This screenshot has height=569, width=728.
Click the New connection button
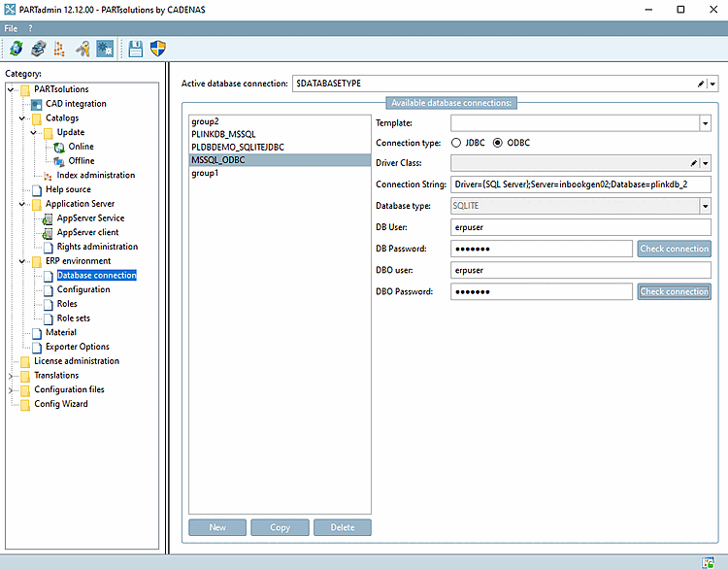pyautogui.click(x=217, y=527)
